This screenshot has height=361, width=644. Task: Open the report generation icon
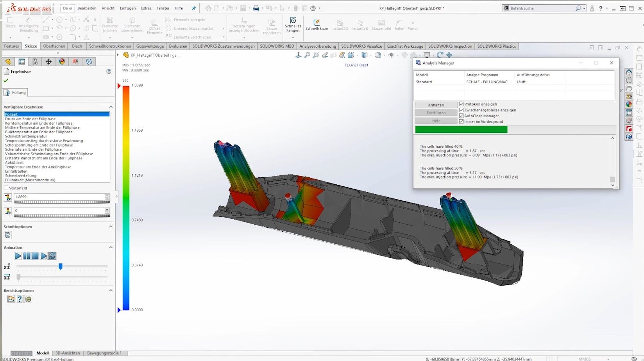point(11,299)
